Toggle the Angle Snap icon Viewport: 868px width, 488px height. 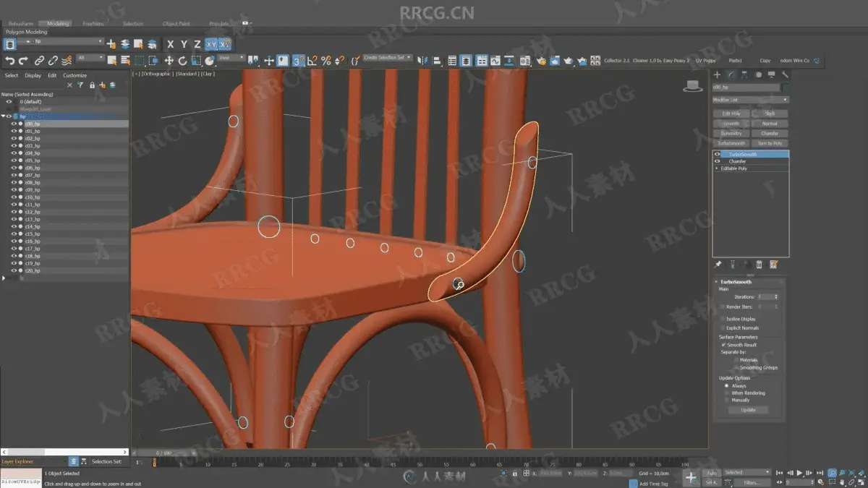coord(312,61)
